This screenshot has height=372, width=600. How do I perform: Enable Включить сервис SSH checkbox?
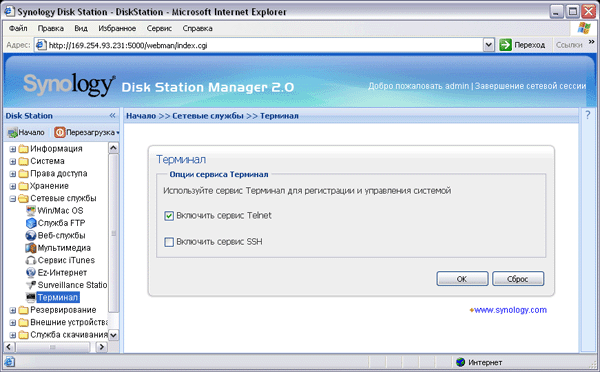click(169, 242)
